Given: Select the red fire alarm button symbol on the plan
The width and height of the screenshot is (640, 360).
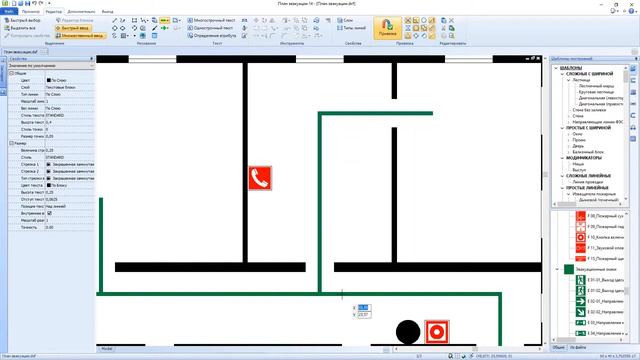Looking at the screenshot, I should tap(437, 332).
